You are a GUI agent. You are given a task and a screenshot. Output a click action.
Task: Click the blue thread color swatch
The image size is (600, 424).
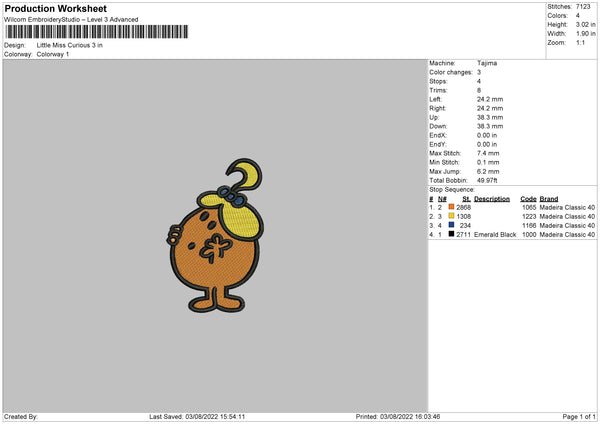click(x=451, y=225)
